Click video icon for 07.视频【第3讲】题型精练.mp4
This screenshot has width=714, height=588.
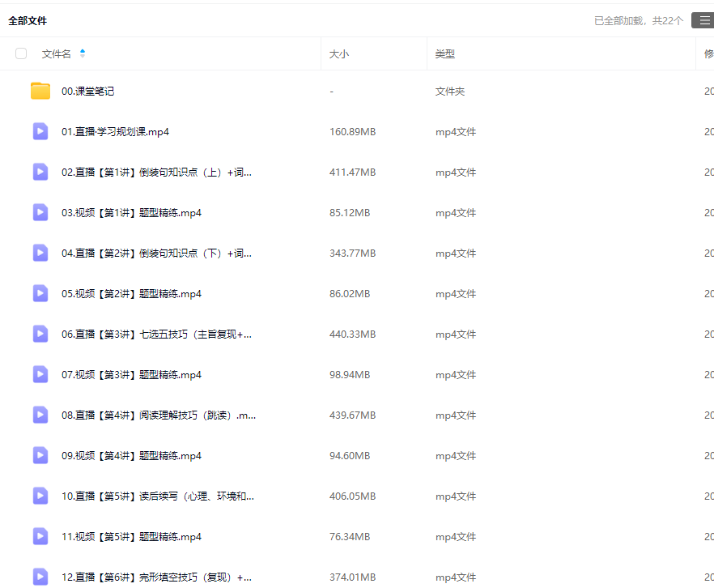(40, 374)
